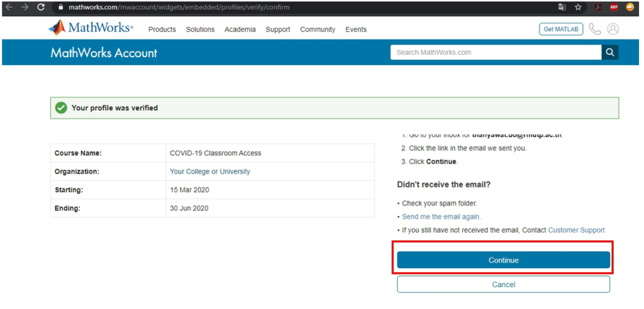Click the Google Translate icon
Screen dimensions: 644x309
[562, 7]
